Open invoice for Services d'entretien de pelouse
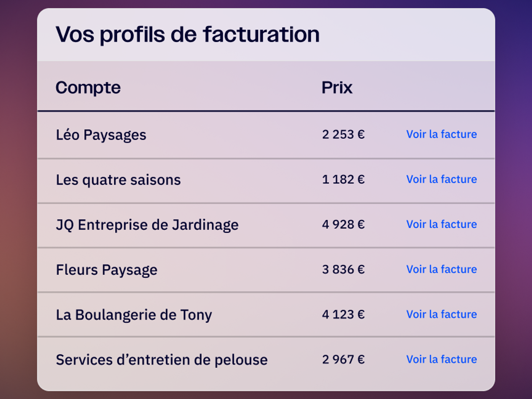Viewport: 532px width, 399px height. [x=441, y=359]
